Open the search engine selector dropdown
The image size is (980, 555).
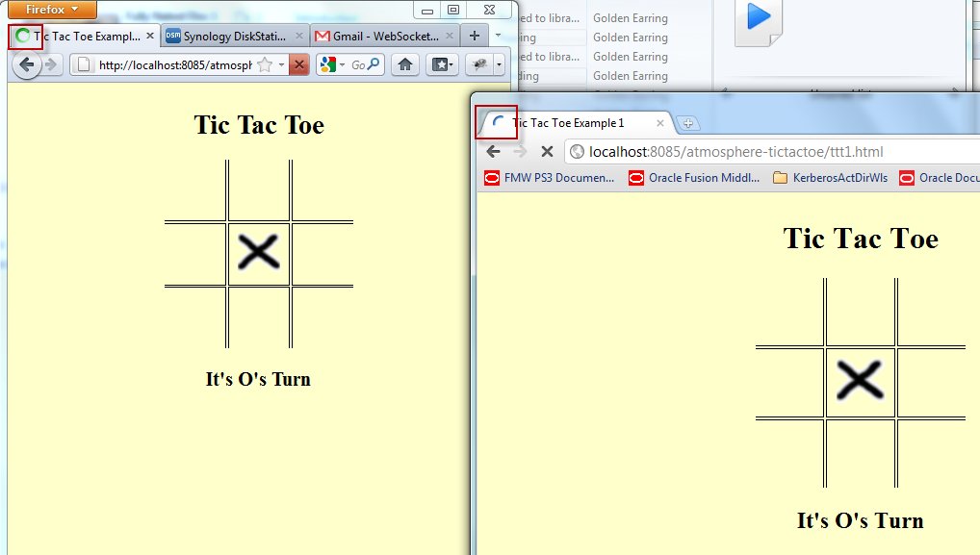coord(333,64)
